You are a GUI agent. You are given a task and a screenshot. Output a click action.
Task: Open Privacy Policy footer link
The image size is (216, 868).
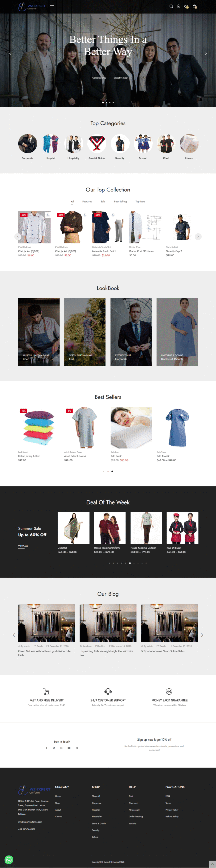(172, 810)
